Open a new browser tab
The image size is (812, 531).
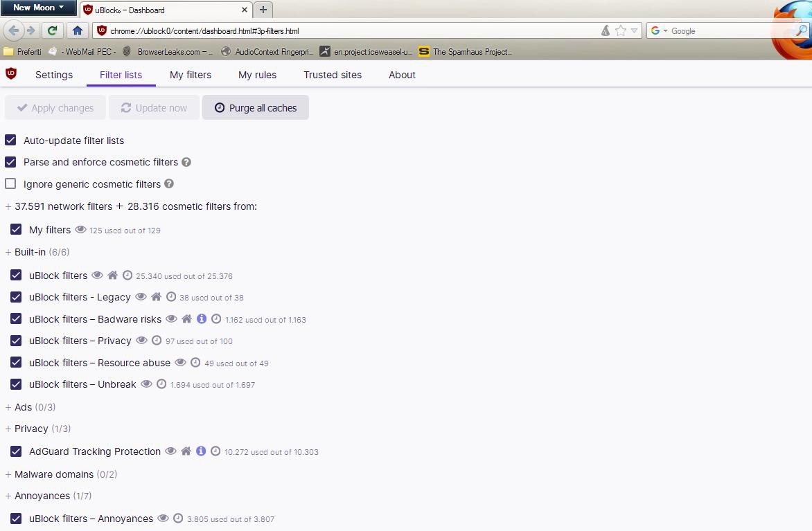tap(263, 9)
